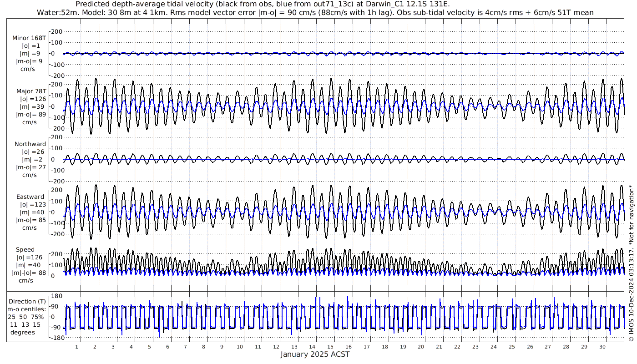Click the subtitle line starting 'Water:52m. Model:'

[315, 12]
